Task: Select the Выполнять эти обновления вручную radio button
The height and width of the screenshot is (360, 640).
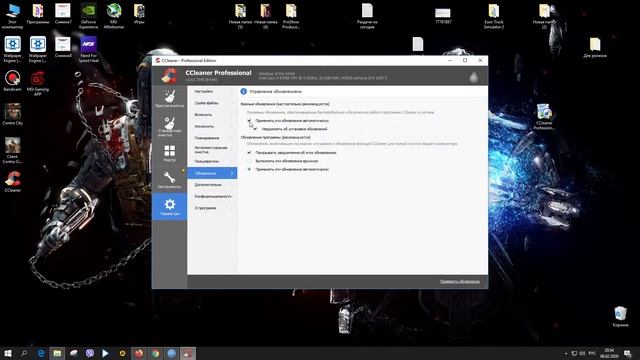Action: tap(249, 161)
